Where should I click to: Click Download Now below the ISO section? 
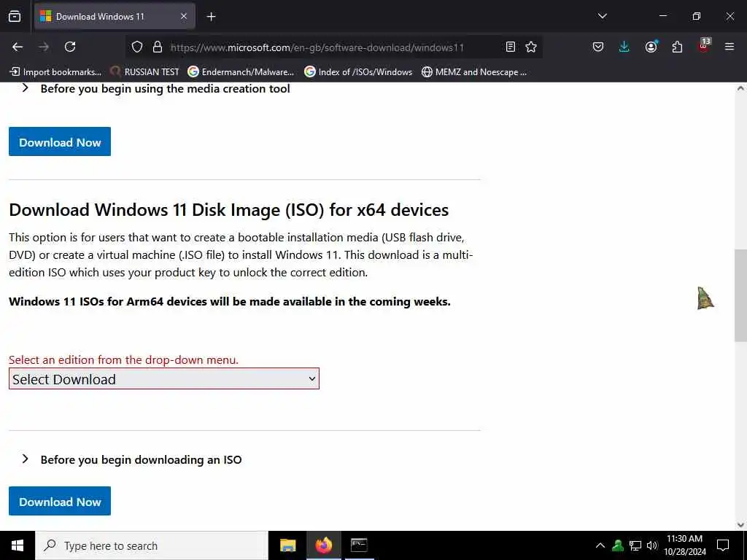coord(60,501)
